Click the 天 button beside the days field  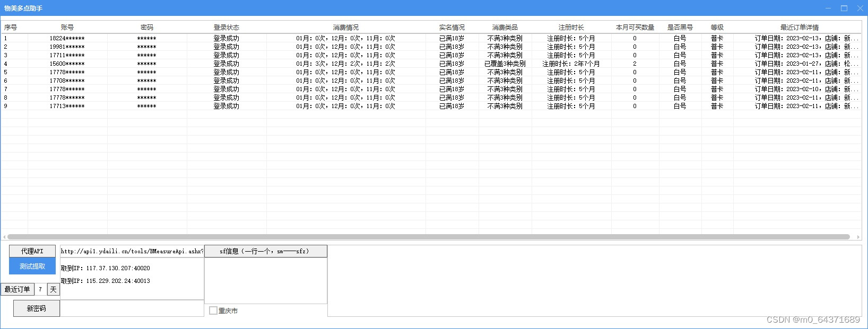54,289
